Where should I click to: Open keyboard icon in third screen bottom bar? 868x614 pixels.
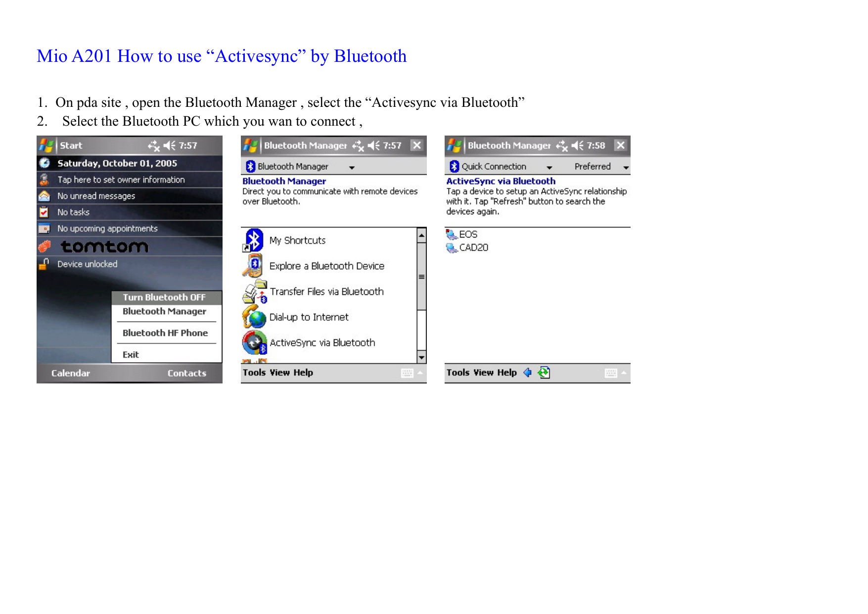click(x=611, y=373)
